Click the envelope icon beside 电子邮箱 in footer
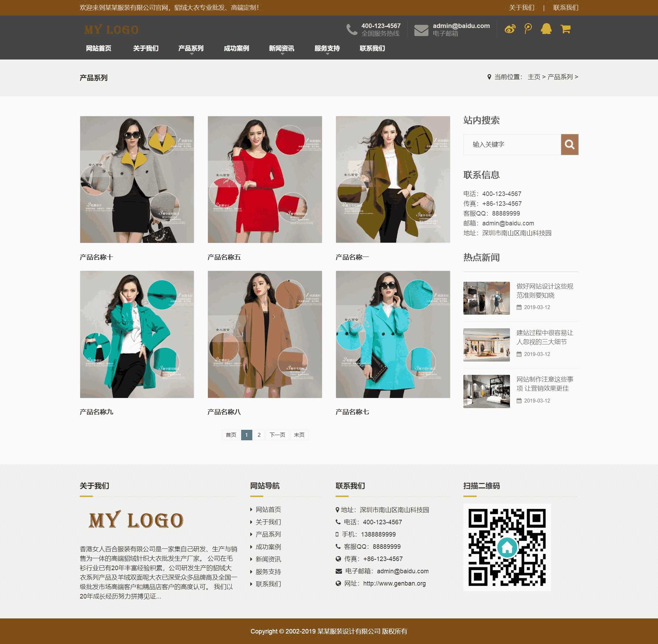 [x=338, y=572]
